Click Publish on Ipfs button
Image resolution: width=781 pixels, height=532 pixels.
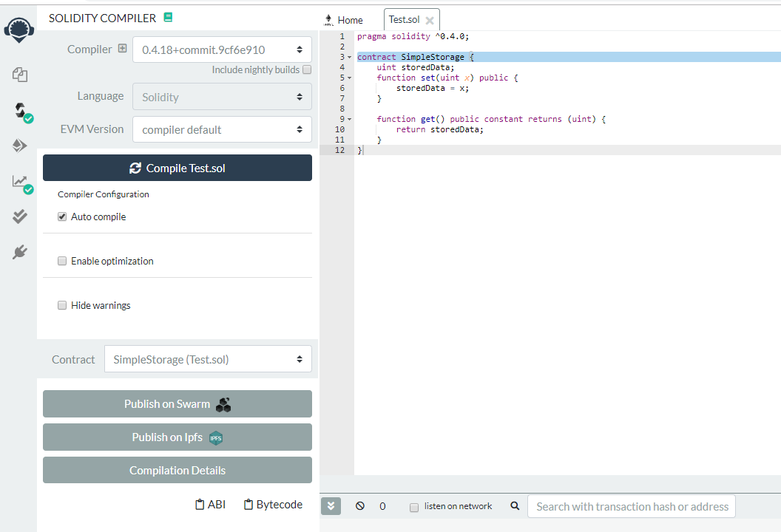click(x=177, y=437)
